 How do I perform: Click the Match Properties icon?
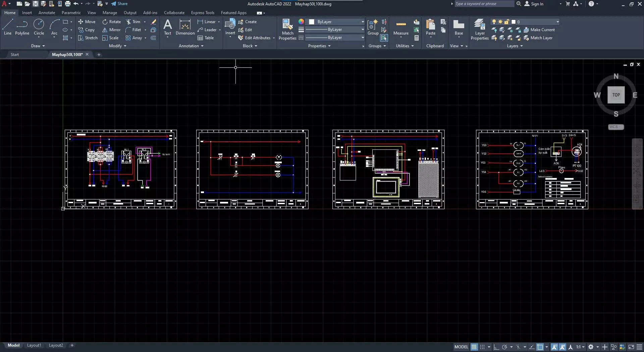(287, 30)
